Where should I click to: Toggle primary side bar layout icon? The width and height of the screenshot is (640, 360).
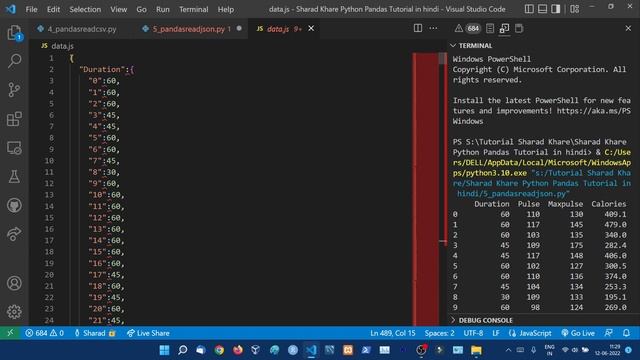[x=529, y=9]
